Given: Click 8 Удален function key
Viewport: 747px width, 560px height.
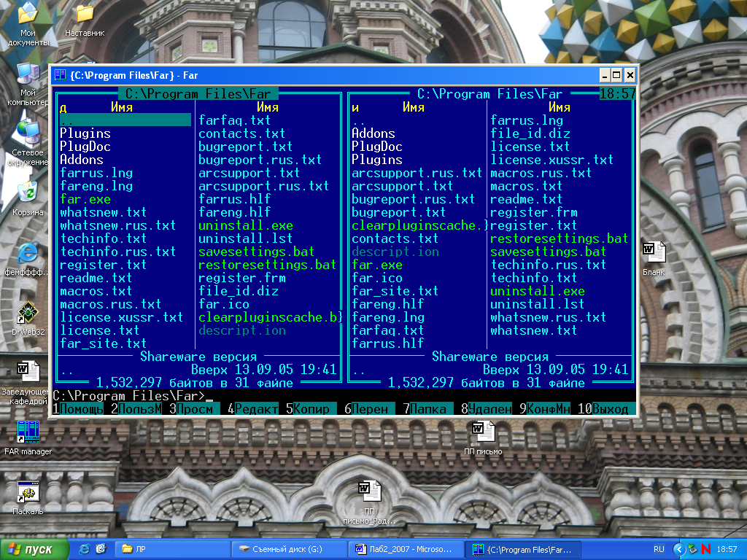Looking at the screenshot, I should pyautogui.click(x=487, y=408).
